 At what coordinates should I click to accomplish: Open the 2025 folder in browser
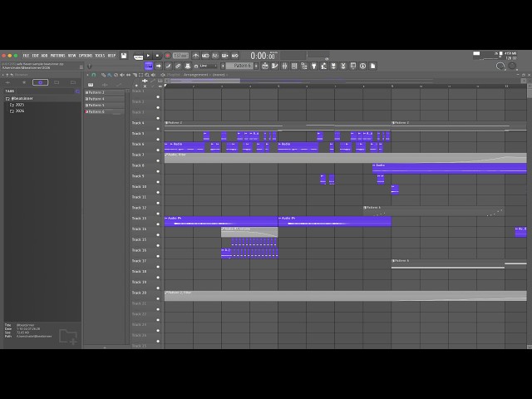[17, 105]
